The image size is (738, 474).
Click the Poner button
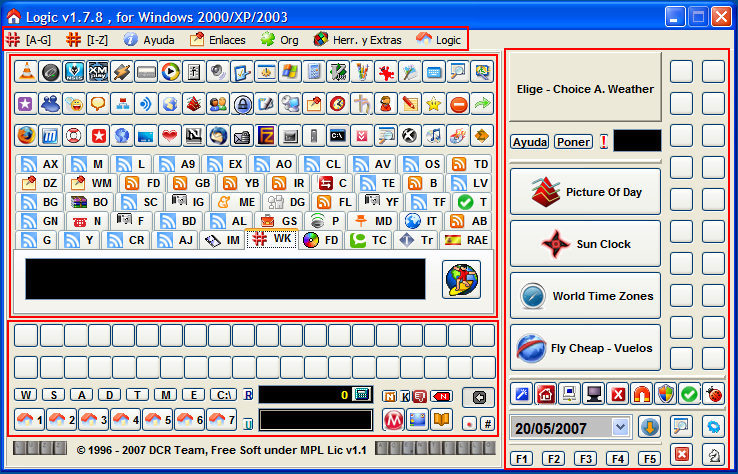(573, 142)
